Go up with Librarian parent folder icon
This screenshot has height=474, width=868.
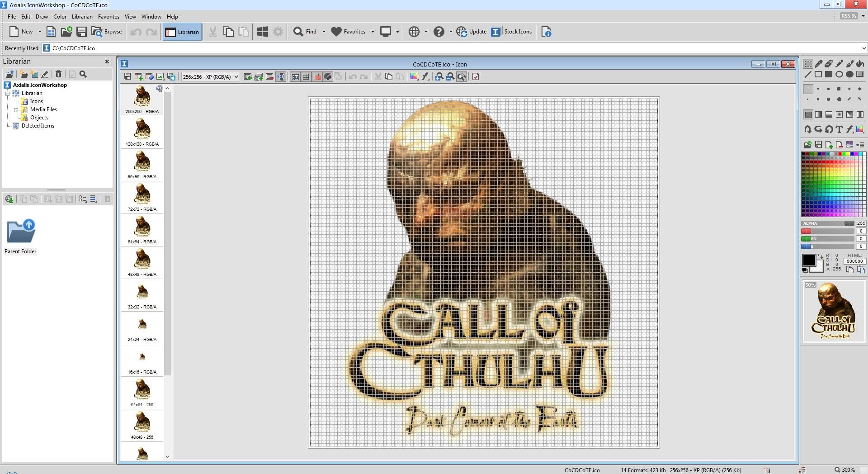click(9, 74)
